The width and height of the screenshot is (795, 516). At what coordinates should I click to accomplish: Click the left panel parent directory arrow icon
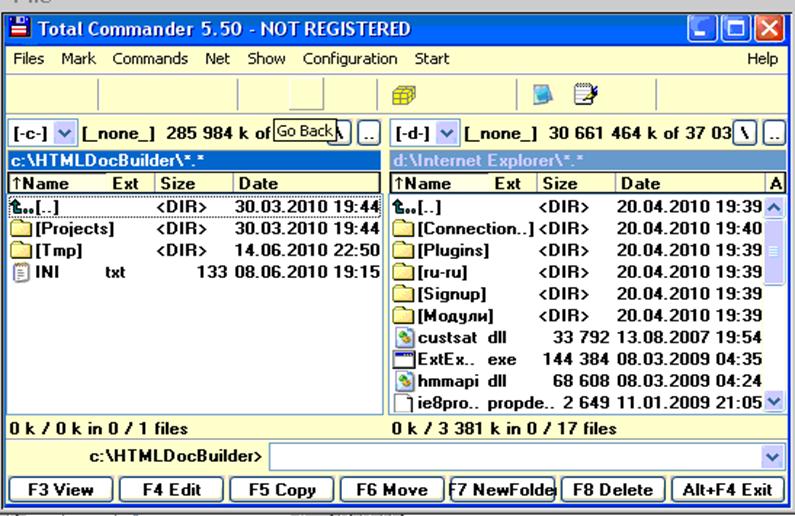coord(21,207)
